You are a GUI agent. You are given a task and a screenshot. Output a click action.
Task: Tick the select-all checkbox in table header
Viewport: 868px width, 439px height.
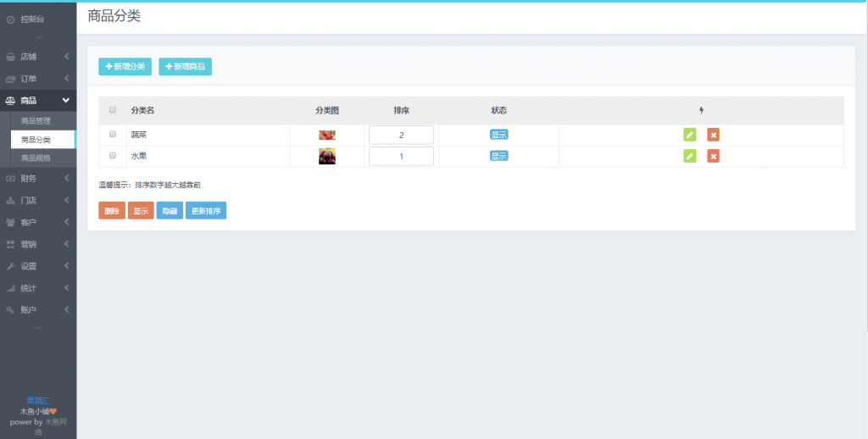pyautogui.click(x=113, y=110)
